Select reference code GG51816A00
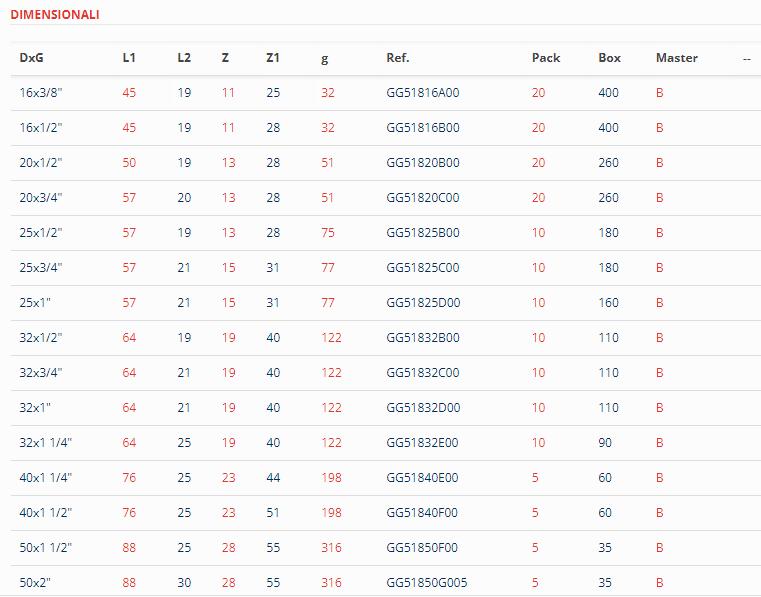 (x=423, y=93)
